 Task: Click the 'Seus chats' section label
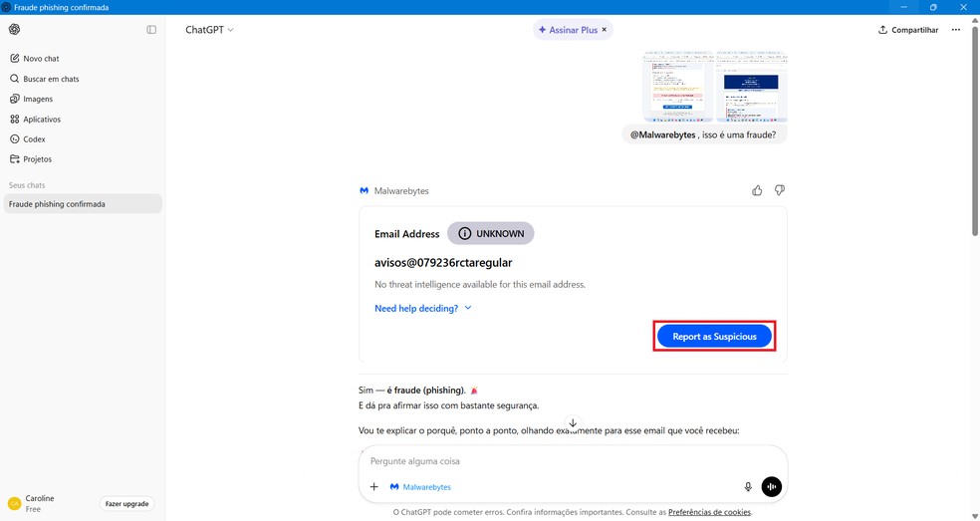pos(27,185)
